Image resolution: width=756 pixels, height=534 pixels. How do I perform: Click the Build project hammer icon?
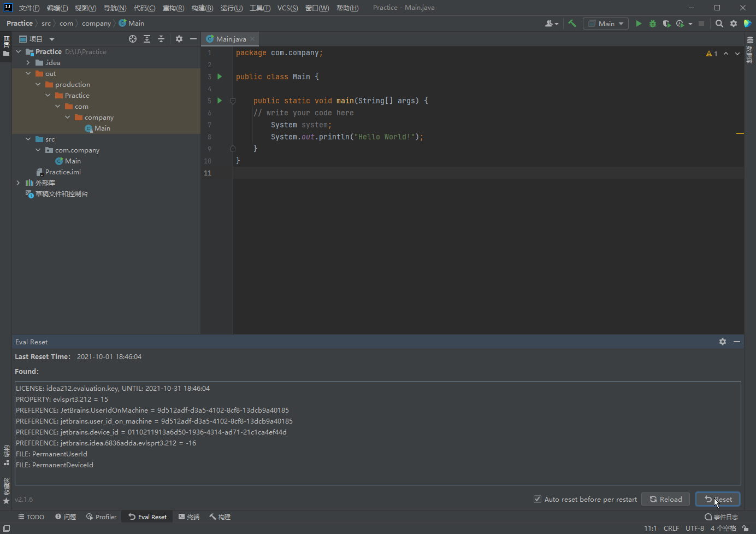(x=572, y=24)
